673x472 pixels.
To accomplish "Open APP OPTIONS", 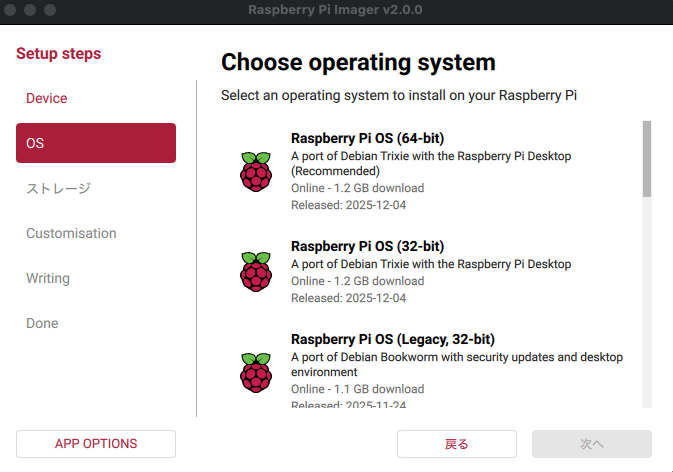I will tap(96, 443).
